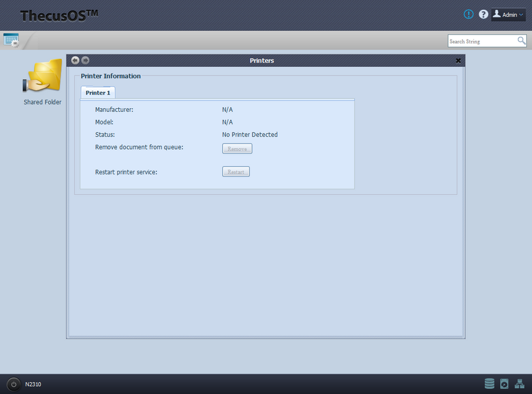Go forward in Printers window

(x=85, y=60)
